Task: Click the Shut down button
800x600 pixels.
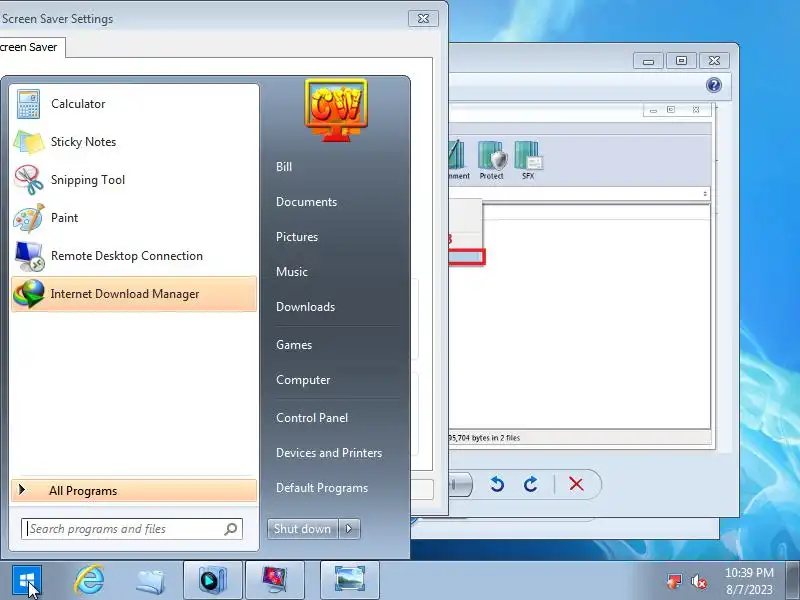Action: click(303, 529)
